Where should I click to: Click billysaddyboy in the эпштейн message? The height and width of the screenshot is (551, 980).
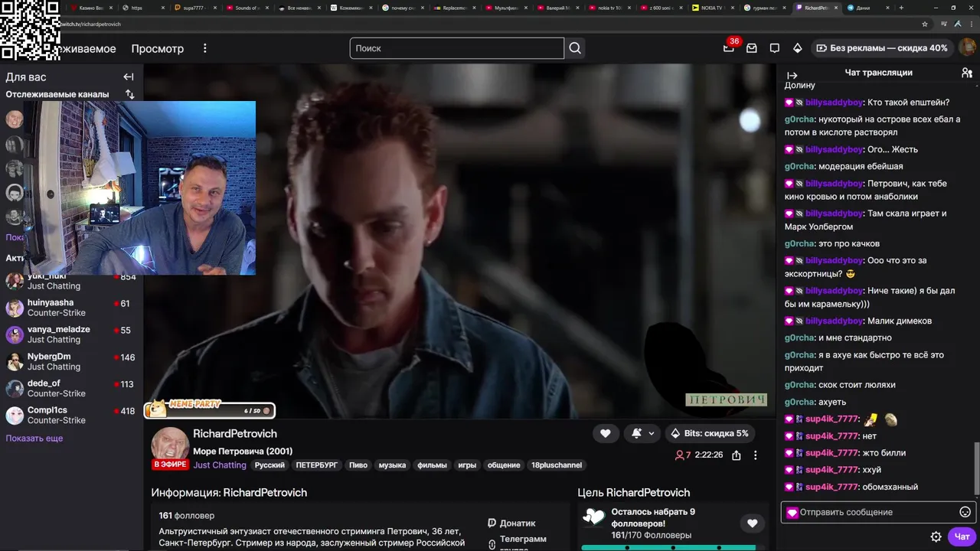834,103
